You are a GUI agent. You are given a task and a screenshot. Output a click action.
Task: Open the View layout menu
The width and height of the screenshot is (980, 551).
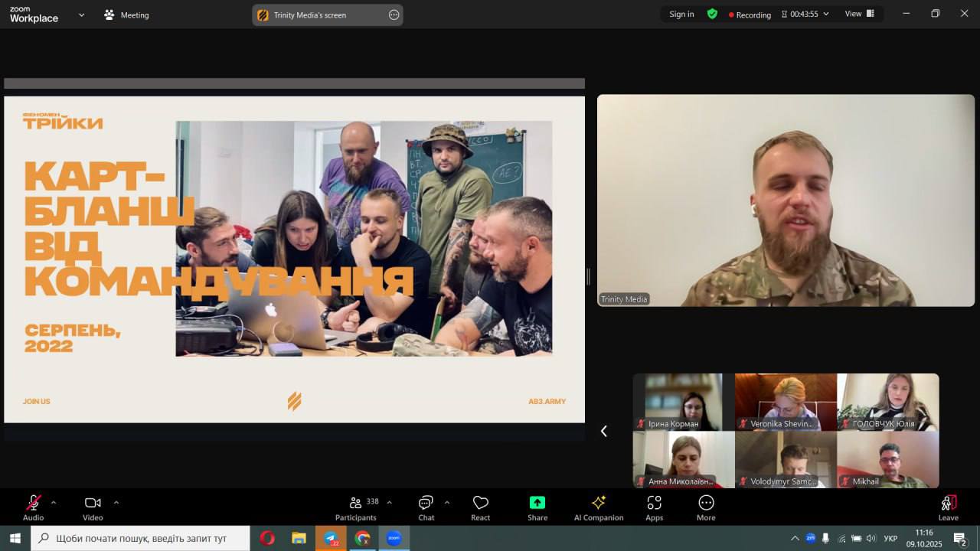(859, 14)
